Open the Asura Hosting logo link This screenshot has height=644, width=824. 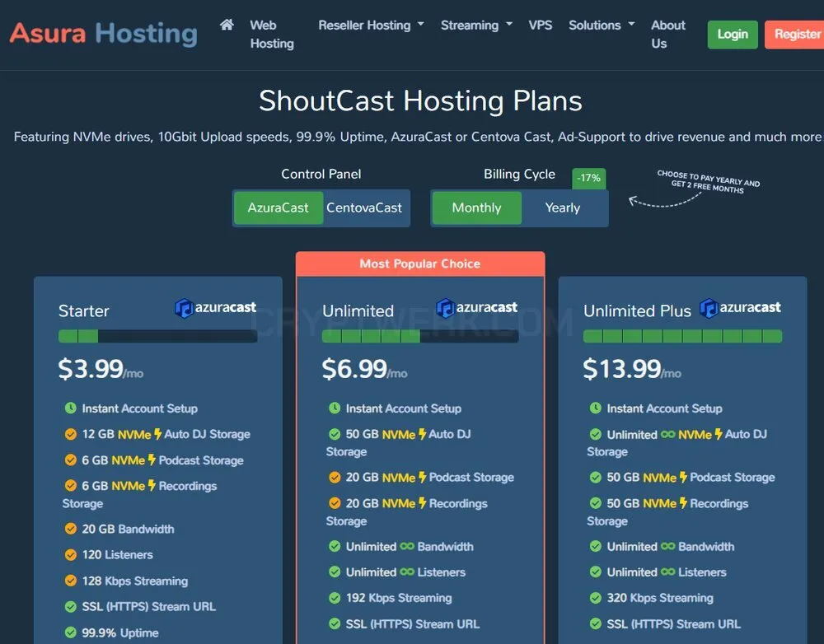click(104, 34)
